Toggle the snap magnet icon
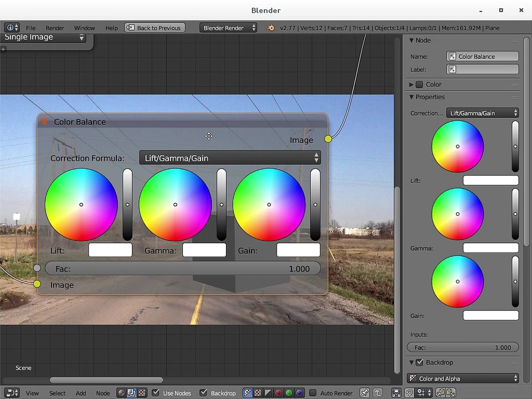 410,393
